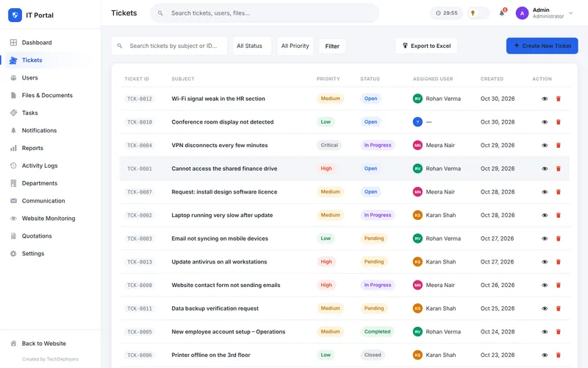Click the Reports bar chart icon
This screenshot has height=368, width=588.
pyautogui.click(x=13, y=148)
